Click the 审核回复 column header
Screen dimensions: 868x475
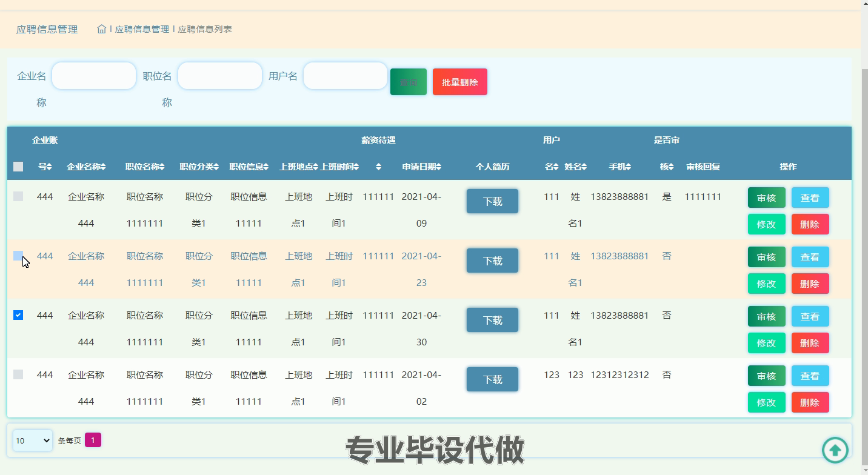click(x=703, y=167)
